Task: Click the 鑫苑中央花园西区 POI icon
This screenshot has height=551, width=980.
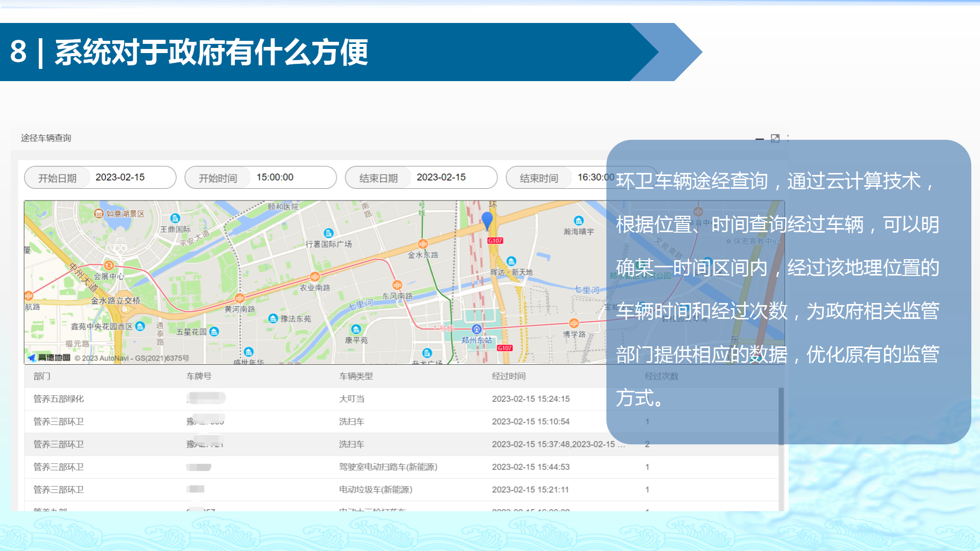Action: coord(140,326)
